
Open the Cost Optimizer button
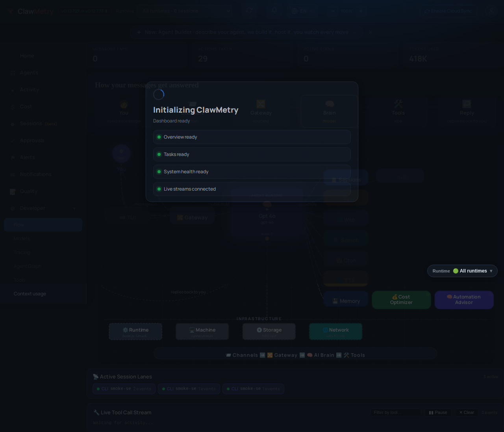pos(401,300)
